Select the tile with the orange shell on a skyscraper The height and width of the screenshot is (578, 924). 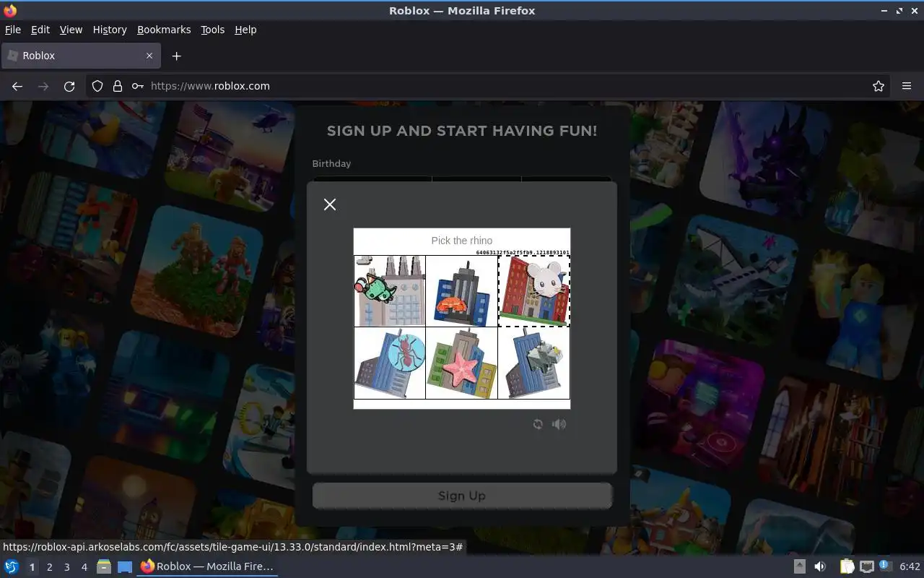click(462, 291)
